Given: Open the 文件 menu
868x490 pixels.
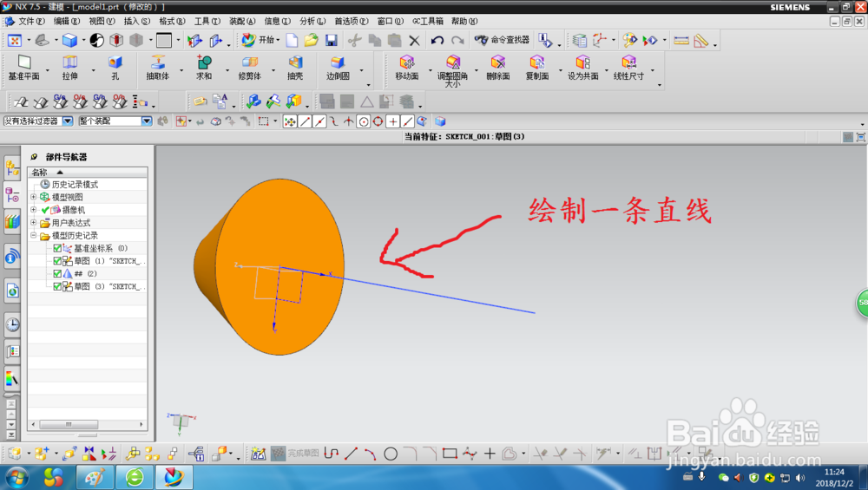Looking at the screenshot, I should coord(31,21).
